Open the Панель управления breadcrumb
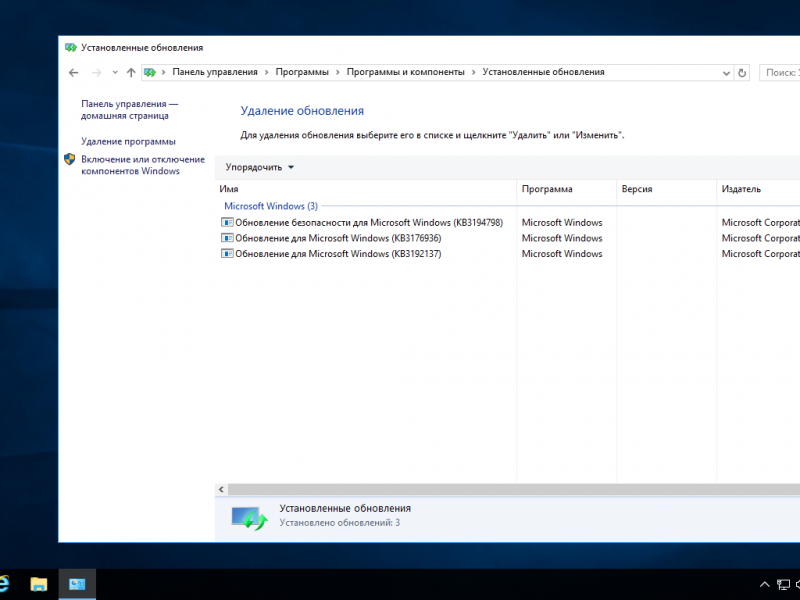 tap(215, 72)
